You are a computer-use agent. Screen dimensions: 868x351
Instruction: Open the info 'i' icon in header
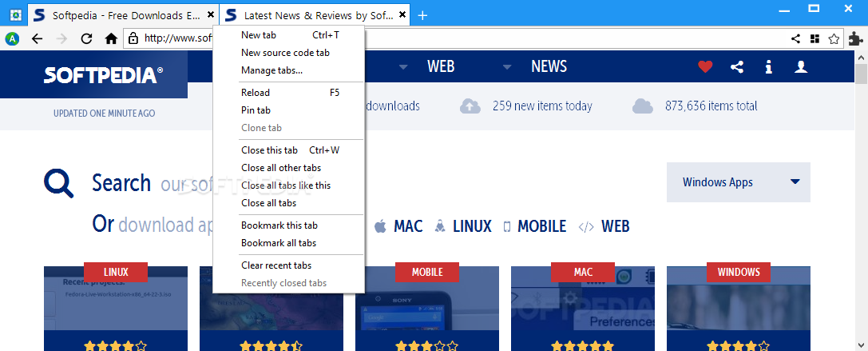768,67
